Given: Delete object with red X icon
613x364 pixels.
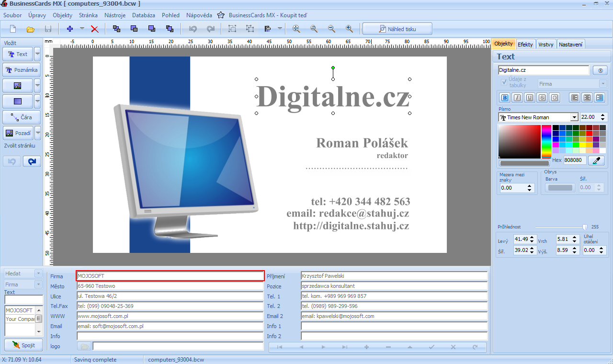Looking at the screenshot, I should (x=95, y=29).
